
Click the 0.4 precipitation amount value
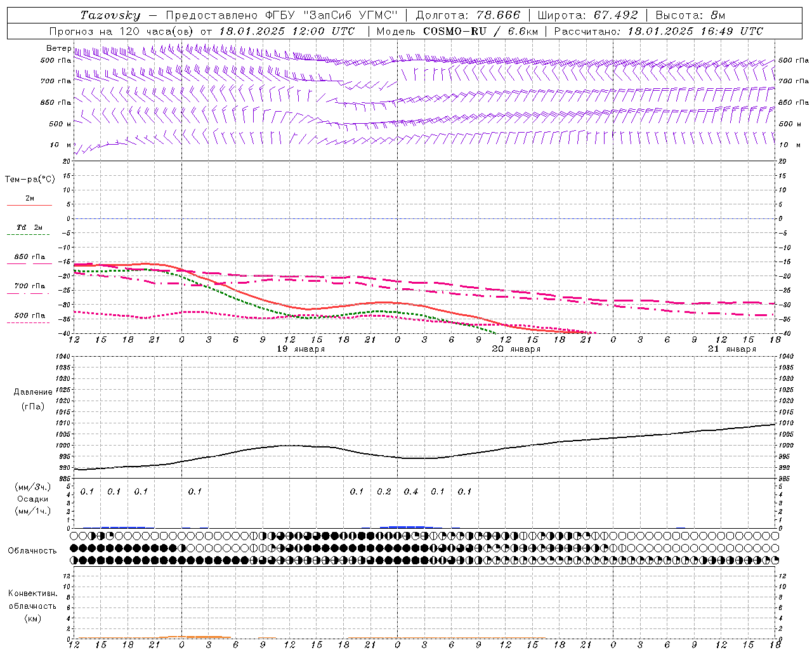point(411,491)
